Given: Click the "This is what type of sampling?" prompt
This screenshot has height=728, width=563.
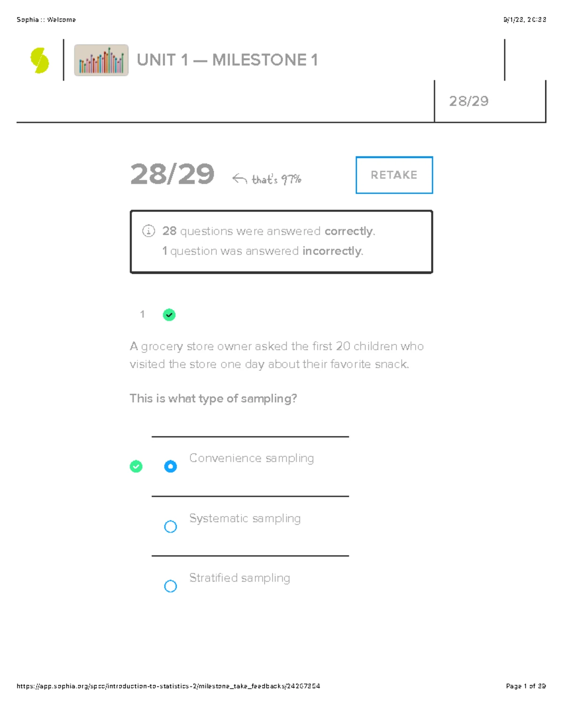Looking at the screenshot, I should [213, 398].
